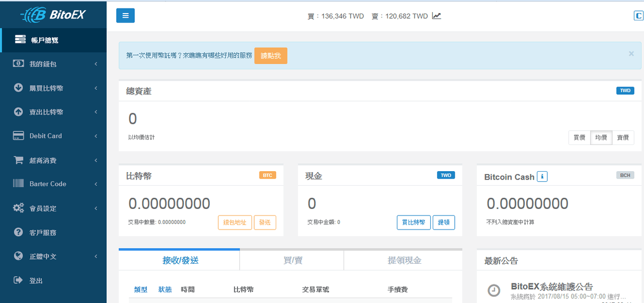This screenshot has width=644, height=303.
Task: Click the clock icon beside BitoEX系統維護公告
Action: point(494,290)
